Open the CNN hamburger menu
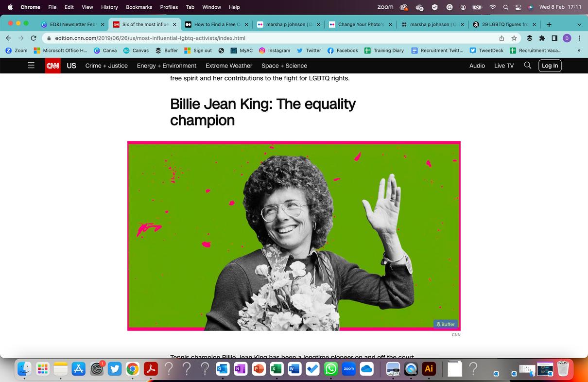 (x=31, y=66)
